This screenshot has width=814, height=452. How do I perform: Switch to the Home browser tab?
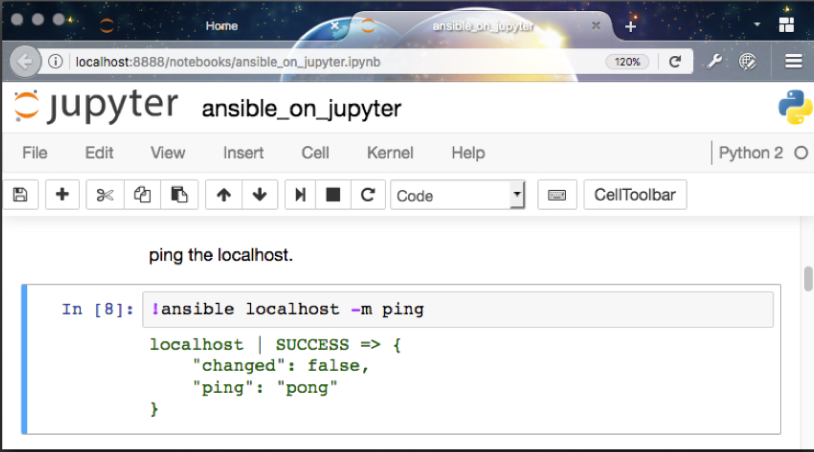pos(221,26)
